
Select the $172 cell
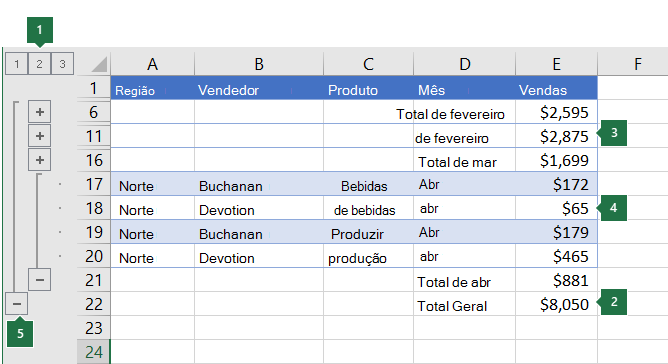click(556, 184)
